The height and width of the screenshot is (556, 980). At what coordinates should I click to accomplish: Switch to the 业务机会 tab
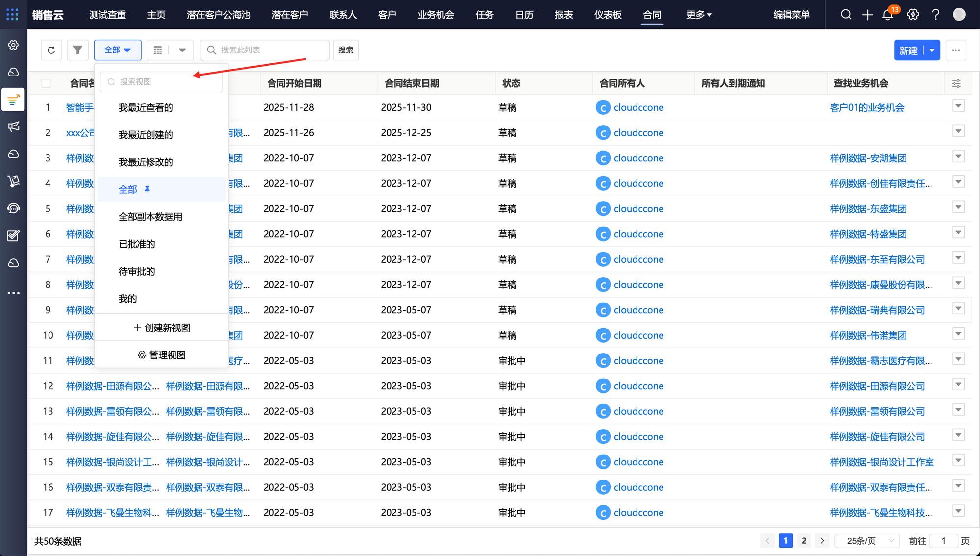[436, 15]
